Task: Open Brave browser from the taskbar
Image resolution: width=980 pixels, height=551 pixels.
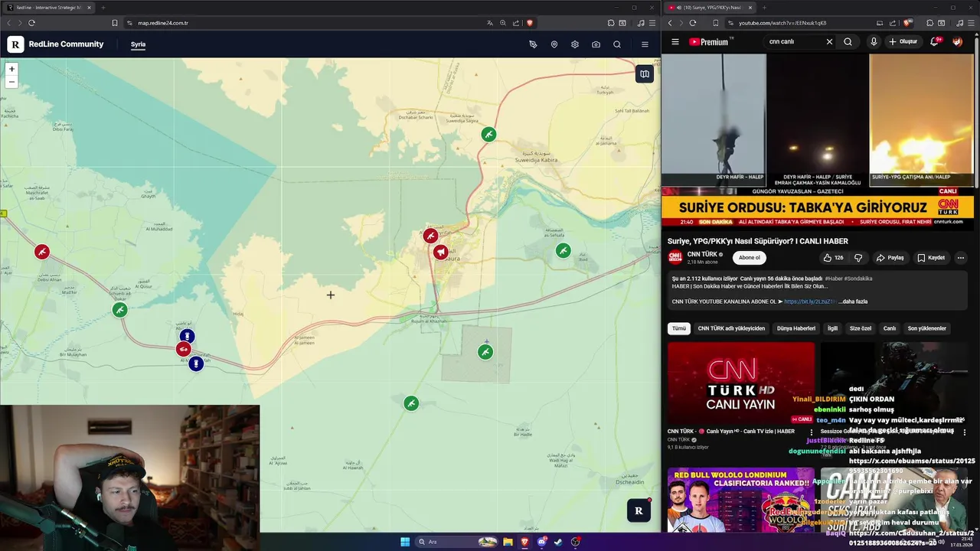Action: 524,542
